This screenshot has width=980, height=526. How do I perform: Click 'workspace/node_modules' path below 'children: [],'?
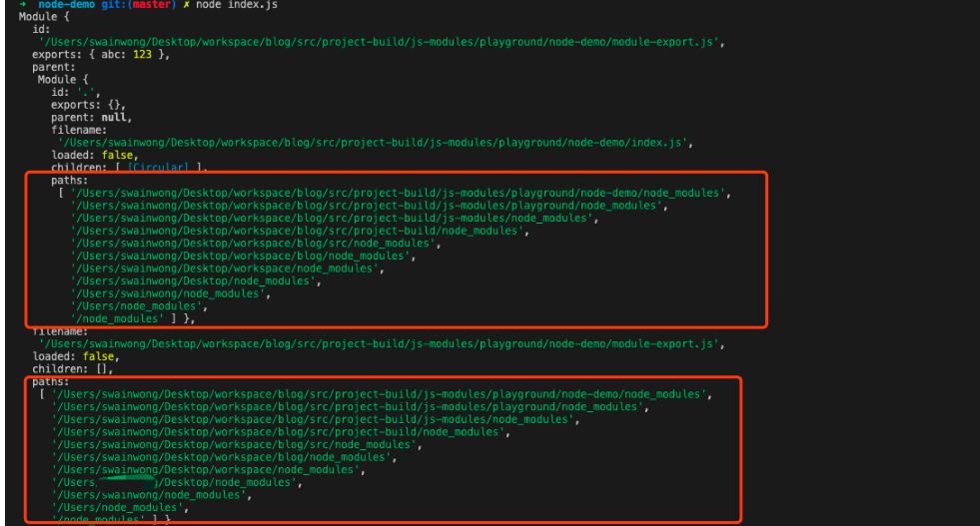tap(209, 469)
